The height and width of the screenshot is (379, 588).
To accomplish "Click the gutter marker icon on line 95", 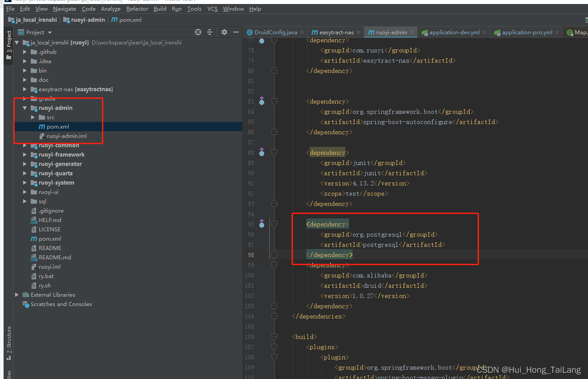I will pyautogui.click(x=262, y=224).
